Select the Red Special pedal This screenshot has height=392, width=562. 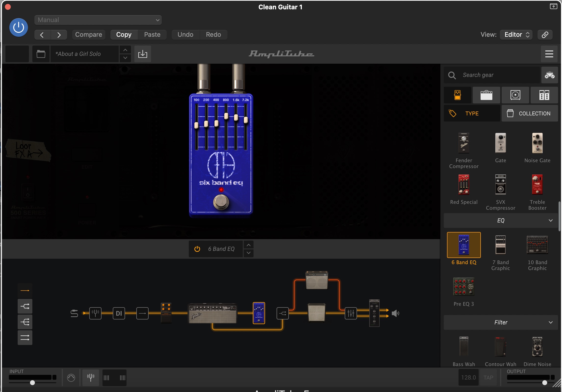click(464, 190)
